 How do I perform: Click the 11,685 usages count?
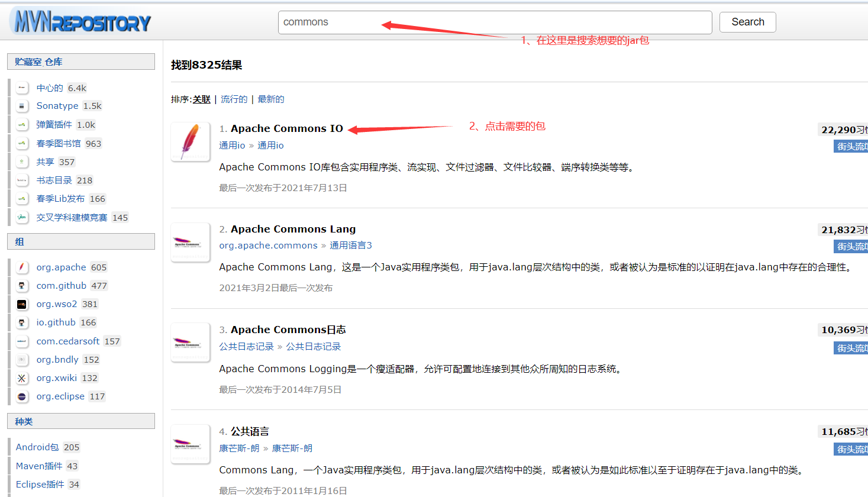[844, 431]
